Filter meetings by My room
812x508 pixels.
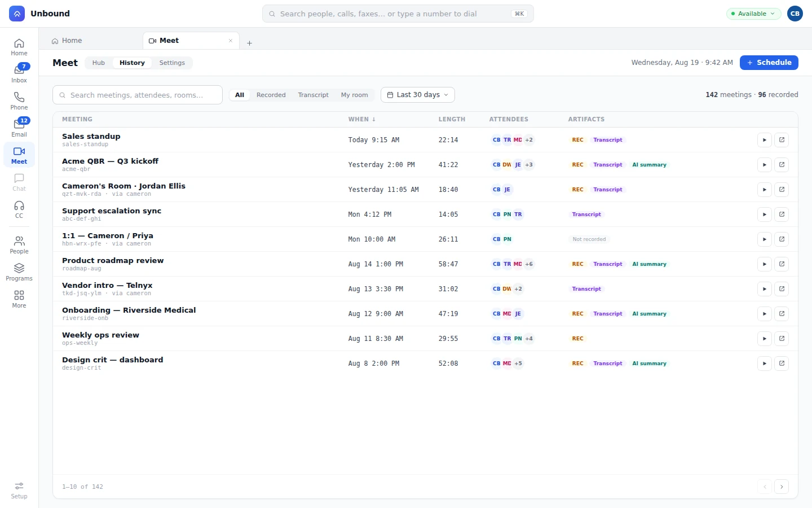coord(354,95)
